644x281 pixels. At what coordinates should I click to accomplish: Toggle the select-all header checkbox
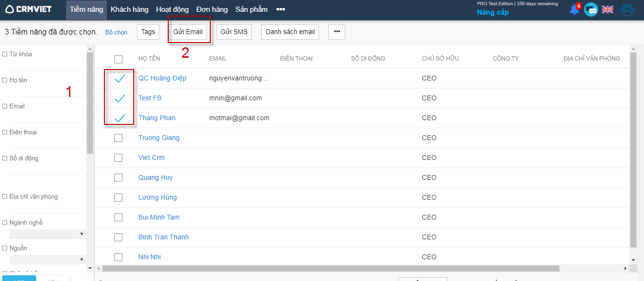pos(118,59)
